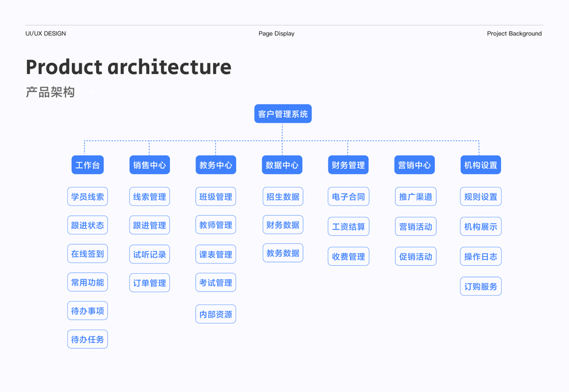The height and width of the screenshot is (392, 569).
Task: Select the 试听记录 item
Action: pyautogui.click(x=150, y=255)
